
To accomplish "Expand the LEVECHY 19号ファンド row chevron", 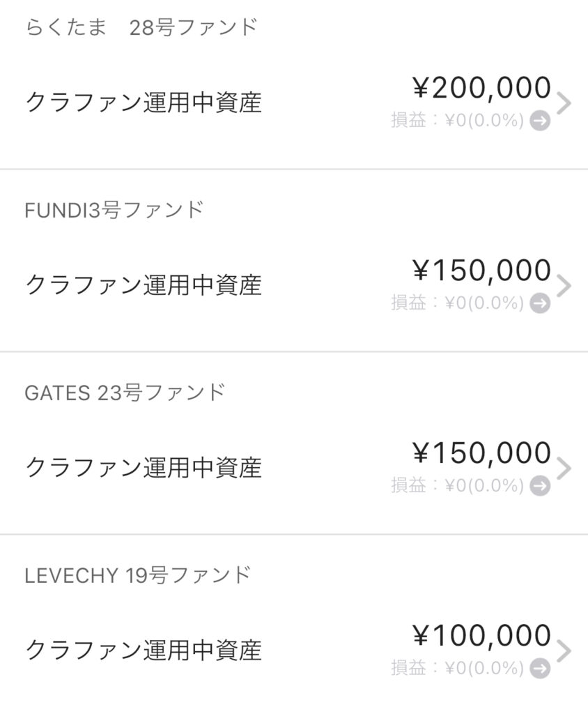I will [x=564, y=651].
